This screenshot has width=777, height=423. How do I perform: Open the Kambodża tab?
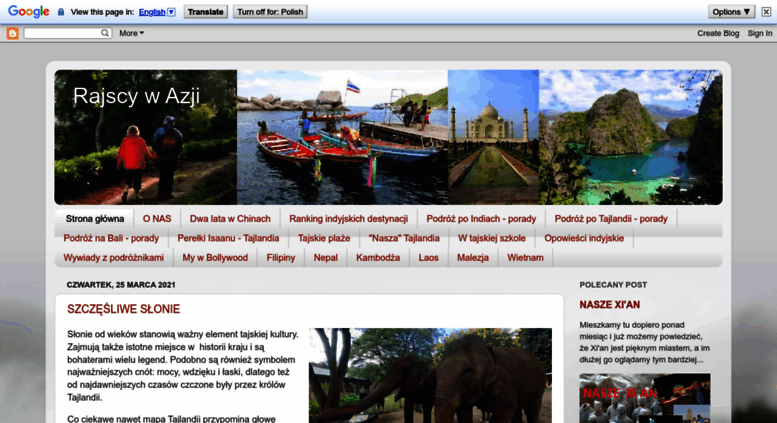tap(378, 258)
